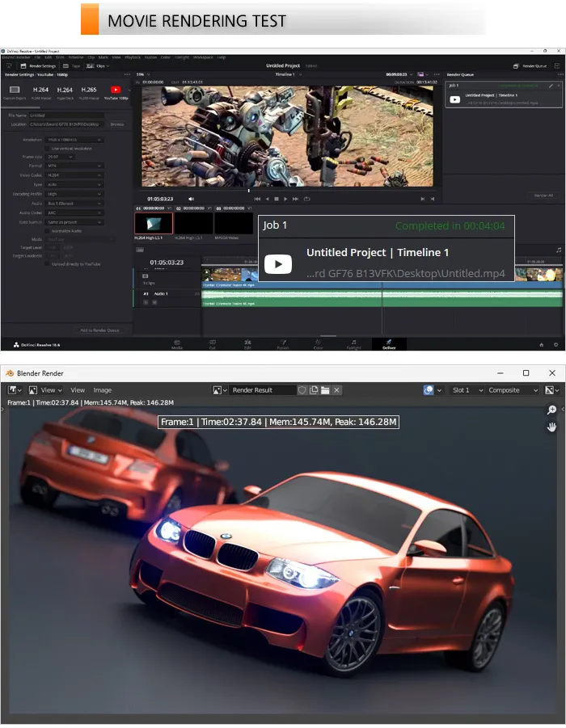Open the render image folder icon
This screenshot has width=566, height=728.
[325, 390]
